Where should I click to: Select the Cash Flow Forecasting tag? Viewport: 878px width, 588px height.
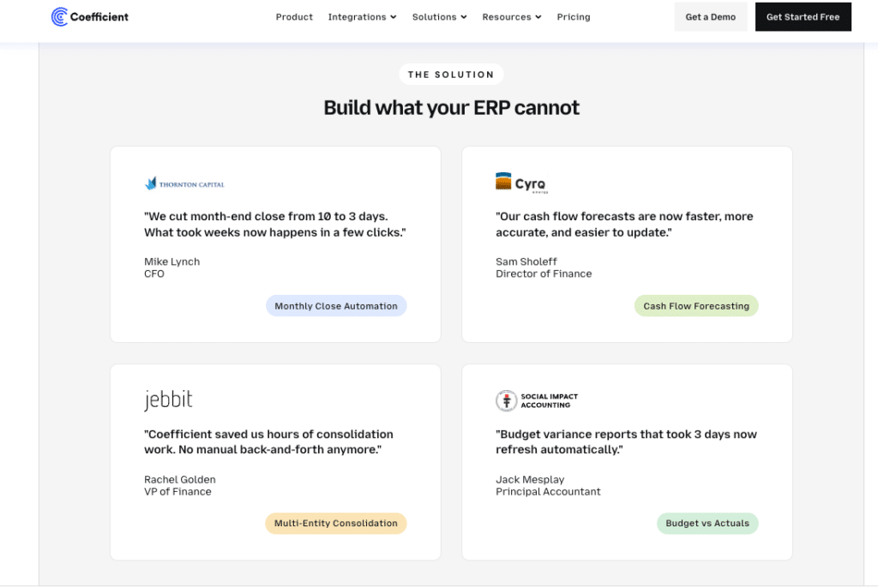click(x=695, y=306)
